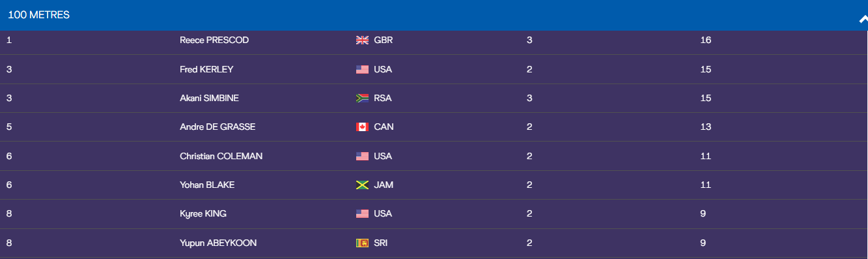Click the USA flag beside Fred Kerley

coord(363,69)
